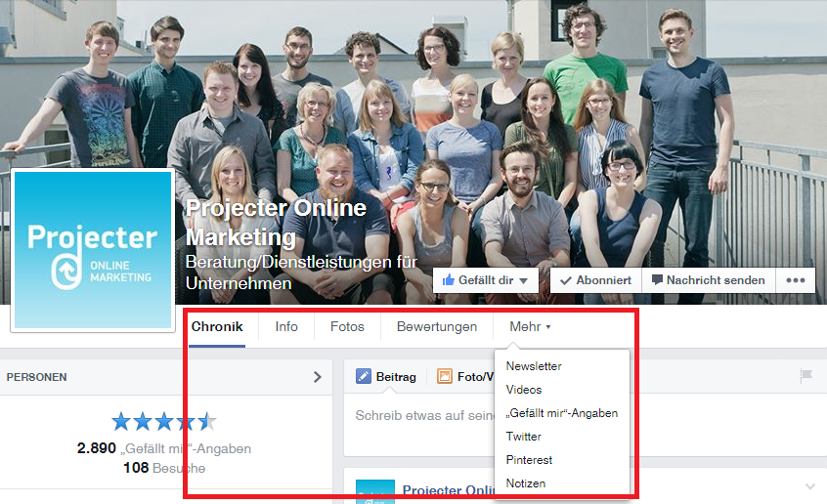Select Videos from the Mehr menu
Screen dimensions: 827x504
click(524, 390)
